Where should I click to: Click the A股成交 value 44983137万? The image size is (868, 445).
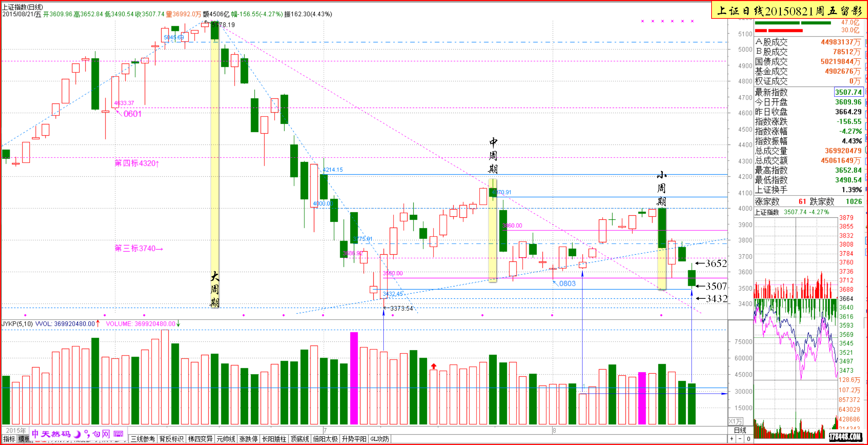(841, 42)
